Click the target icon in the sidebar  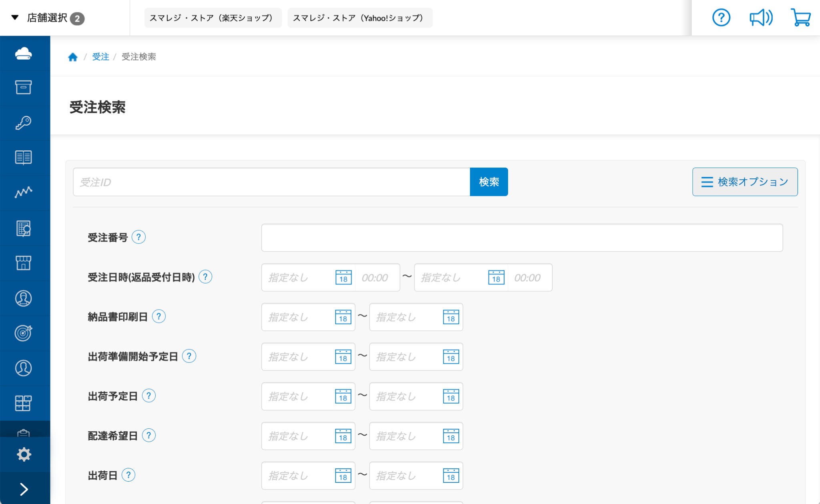tap(24, 333)
